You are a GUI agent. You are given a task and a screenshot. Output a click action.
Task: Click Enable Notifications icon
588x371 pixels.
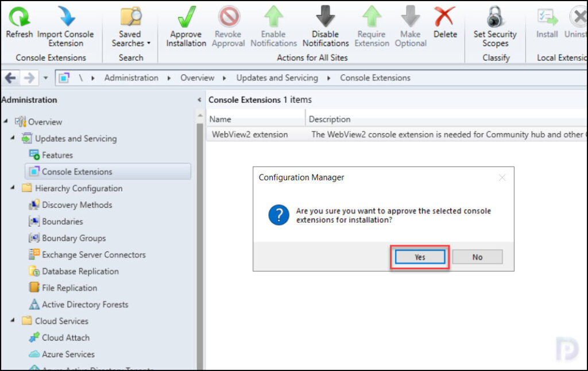(x=273, y=17)
